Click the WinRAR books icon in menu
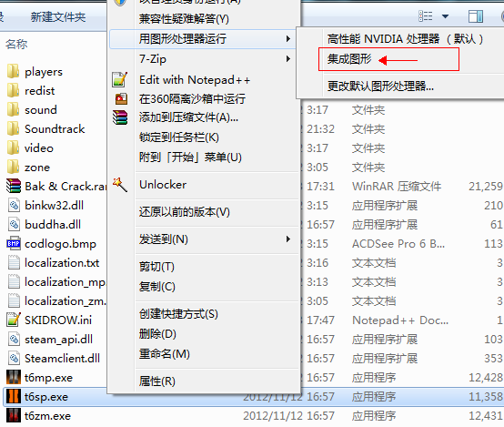The image size is (504, 427). (120, 117)
